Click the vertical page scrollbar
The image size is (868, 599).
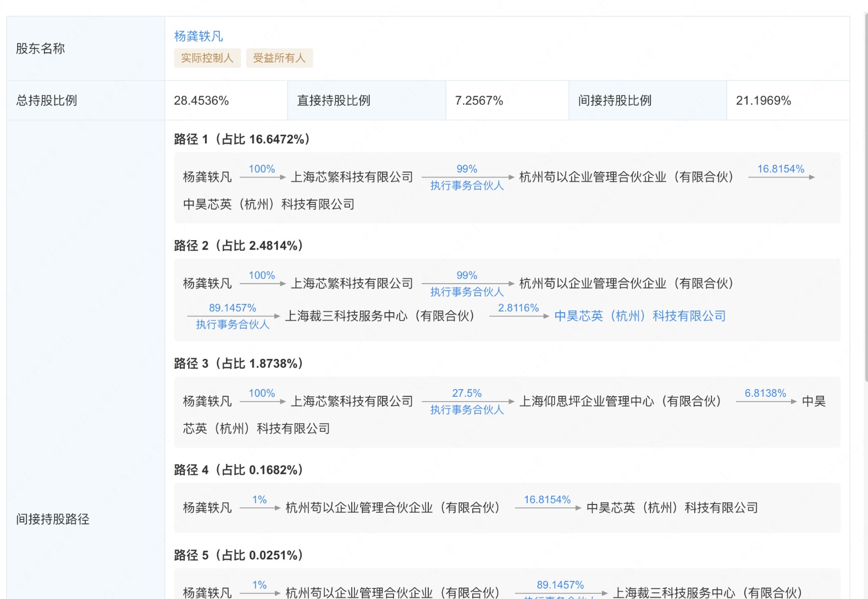[866, 198]
